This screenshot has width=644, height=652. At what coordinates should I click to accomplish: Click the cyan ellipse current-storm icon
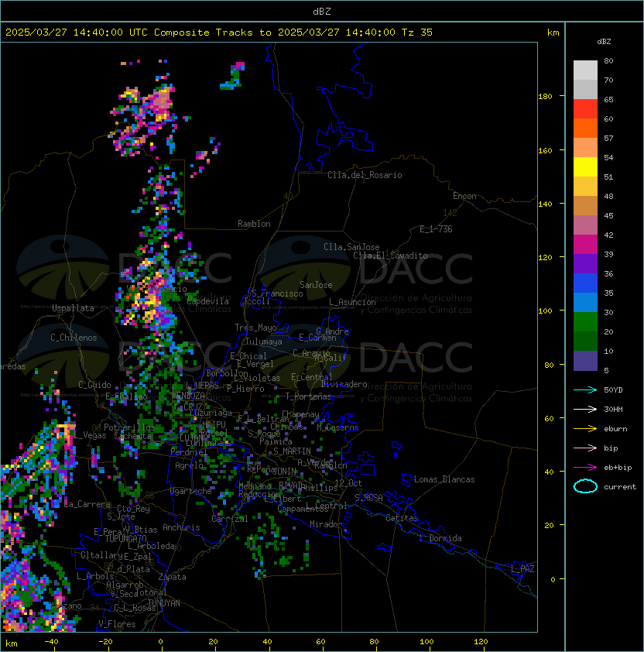click(x=585, y=486)
